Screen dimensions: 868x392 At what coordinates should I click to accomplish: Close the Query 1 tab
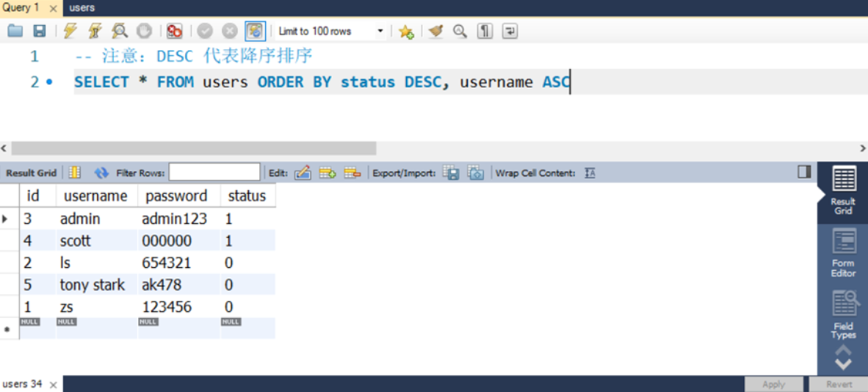(54, 8)
